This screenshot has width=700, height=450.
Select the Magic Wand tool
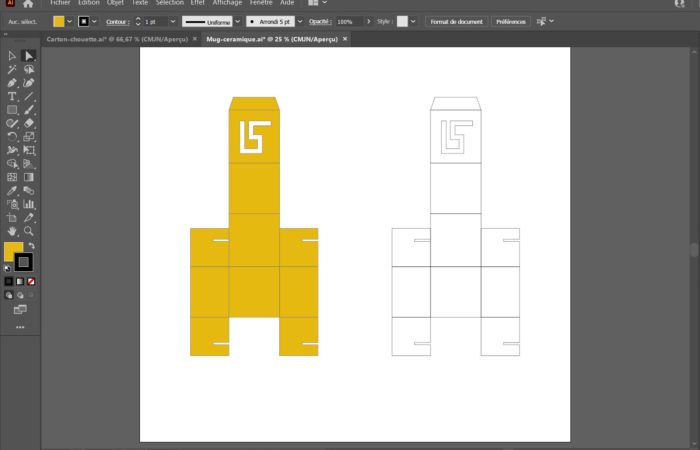click(x=12, y=69)
